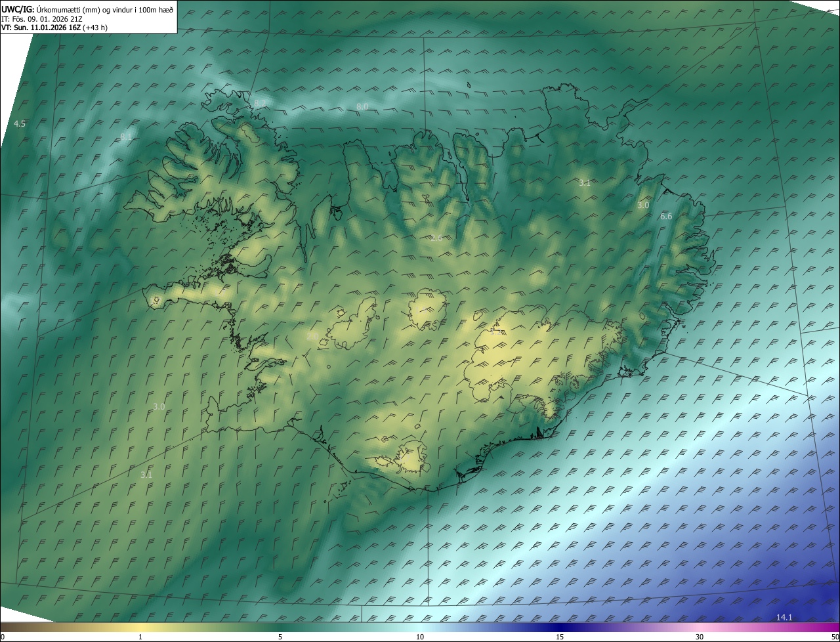Click the 8.0 value north of Iceland
This screenshot has width=840, height=642.
(x=362, y=106)
